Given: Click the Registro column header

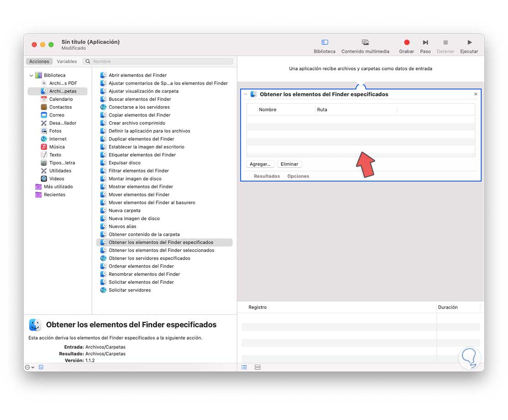Looking at the screenshot, I should tap(258, 307).
